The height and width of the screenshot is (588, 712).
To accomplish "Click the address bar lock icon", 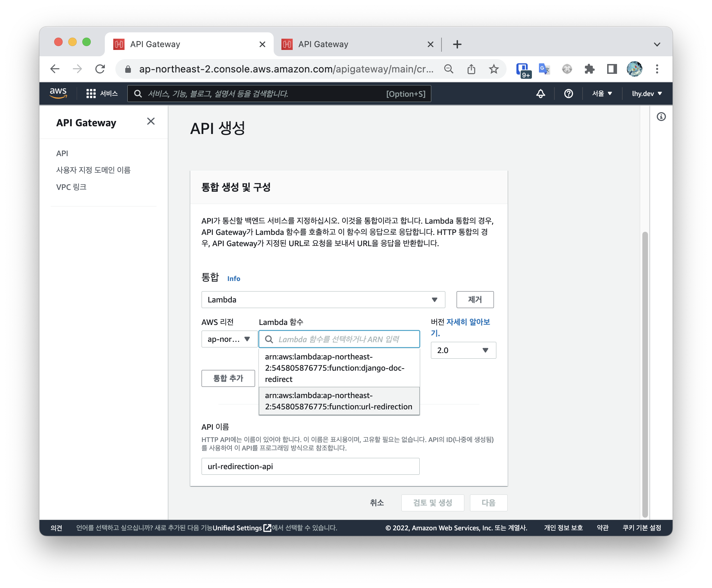I will tap(128, 69).
